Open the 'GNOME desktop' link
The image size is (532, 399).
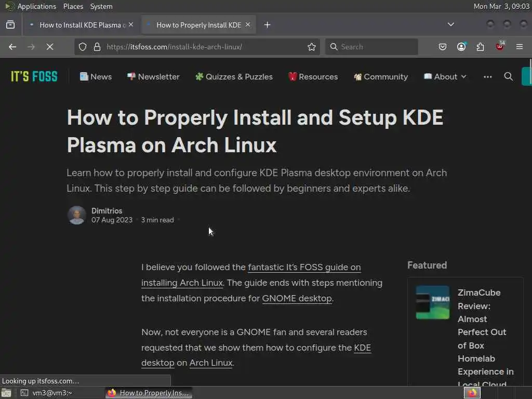click(297, 299)
